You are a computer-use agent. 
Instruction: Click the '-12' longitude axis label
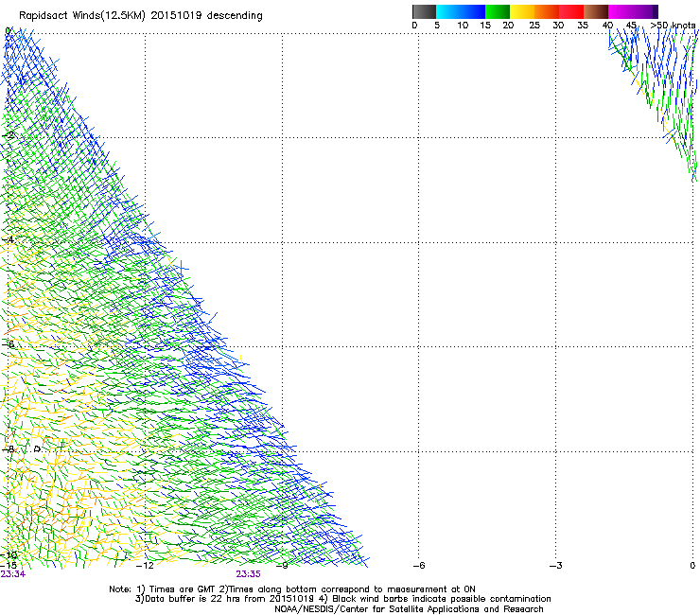[145, 566]
